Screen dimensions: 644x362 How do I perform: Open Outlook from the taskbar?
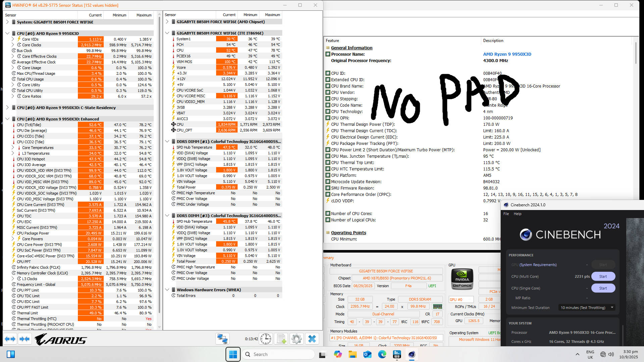367,354
